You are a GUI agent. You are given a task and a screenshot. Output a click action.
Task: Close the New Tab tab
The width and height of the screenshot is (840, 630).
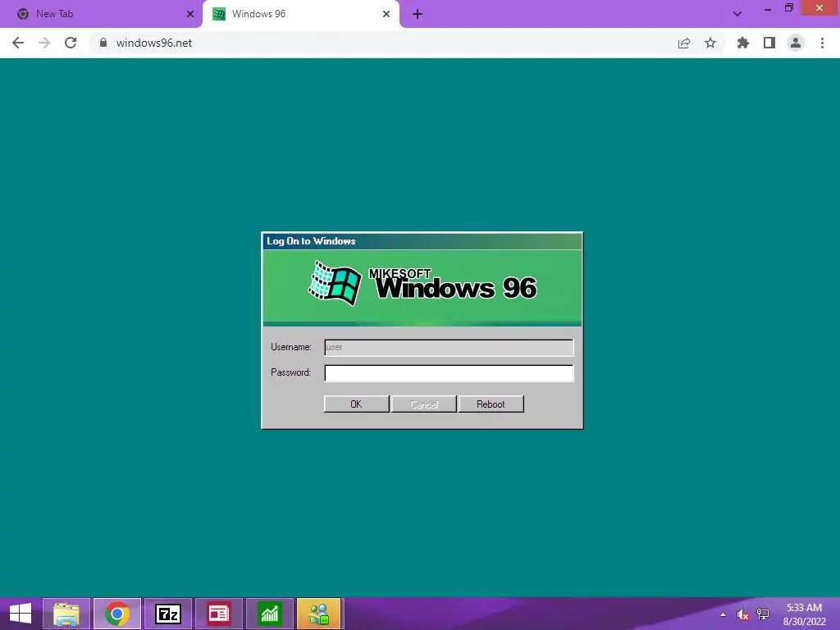click(190, 14)
